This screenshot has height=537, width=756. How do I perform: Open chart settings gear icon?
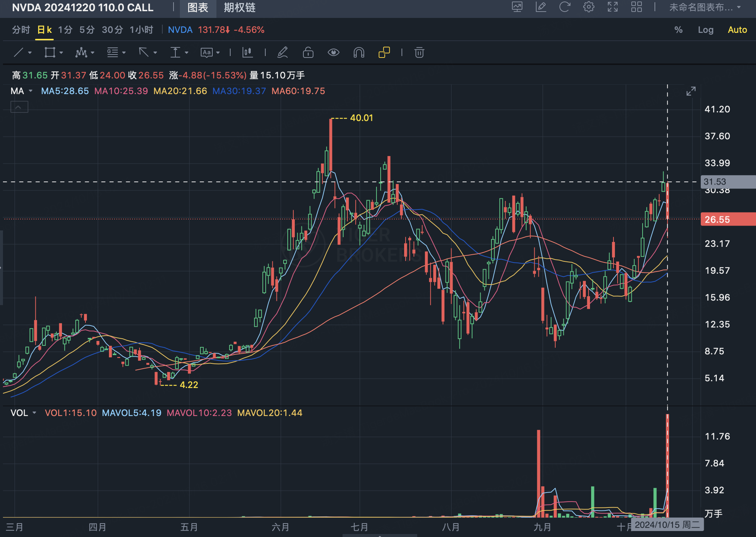(x=588, y=7)
